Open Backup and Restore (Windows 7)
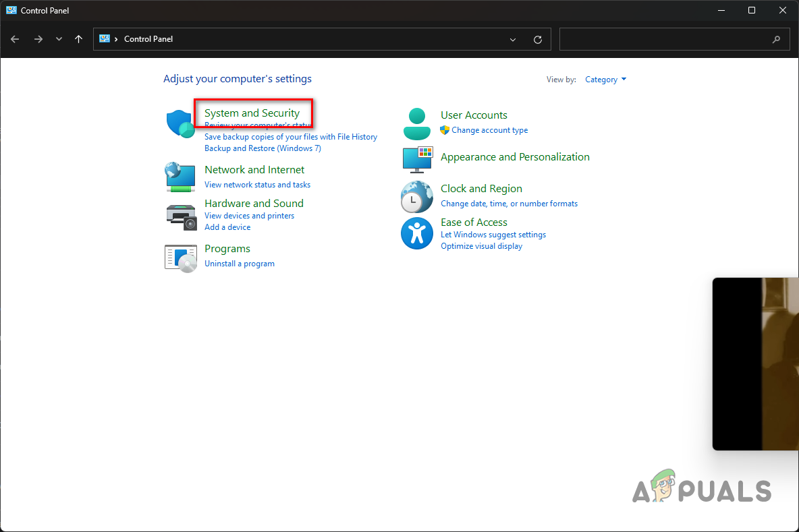This screenshot has width=799, height=532. [262, 148]
